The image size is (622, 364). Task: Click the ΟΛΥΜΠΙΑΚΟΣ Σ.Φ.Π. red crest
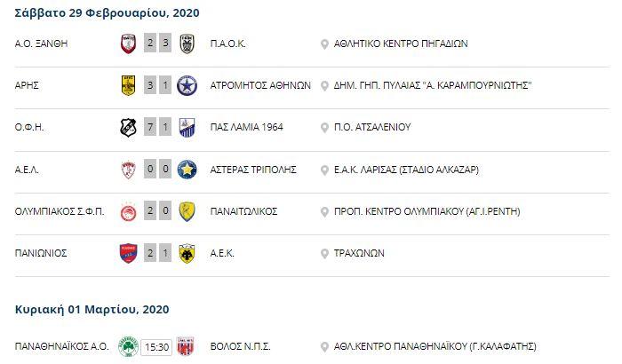coord(128,211)
